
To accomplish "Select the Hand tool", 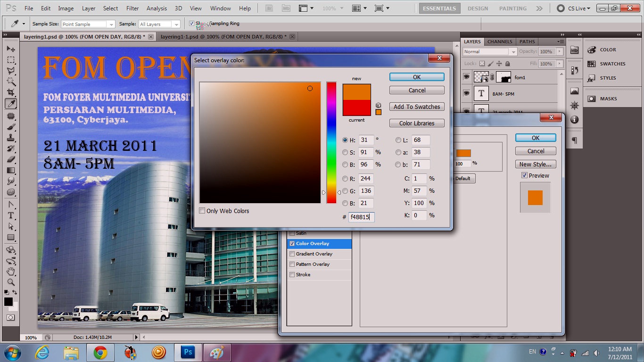I will tap(11, 271).
